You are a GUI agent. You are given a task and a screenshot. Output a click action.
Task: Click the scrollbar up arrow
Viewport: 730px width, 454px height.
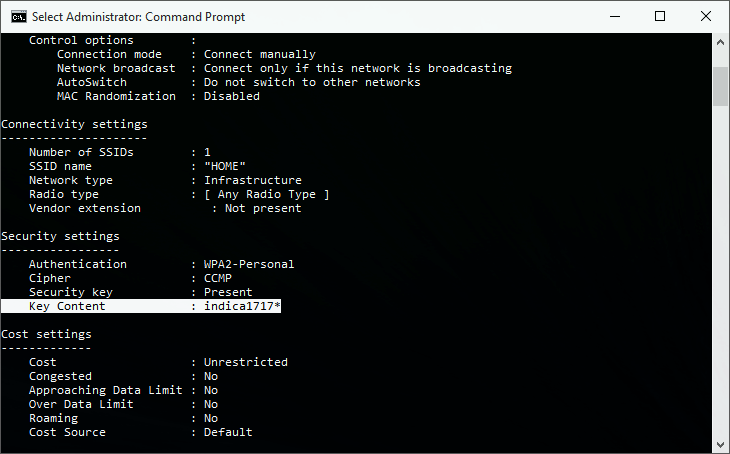(x=720, y=42)
